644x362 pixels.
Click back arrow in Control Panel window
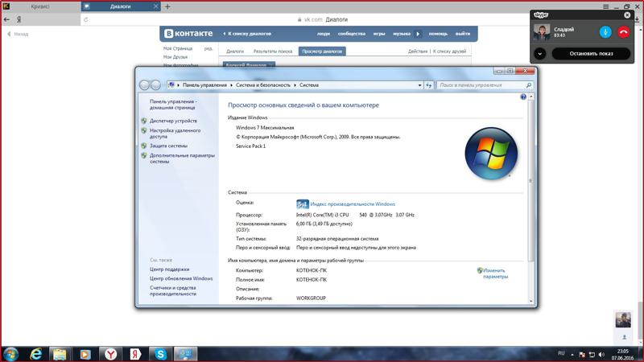pyautogui.click(x=144, y=85)
